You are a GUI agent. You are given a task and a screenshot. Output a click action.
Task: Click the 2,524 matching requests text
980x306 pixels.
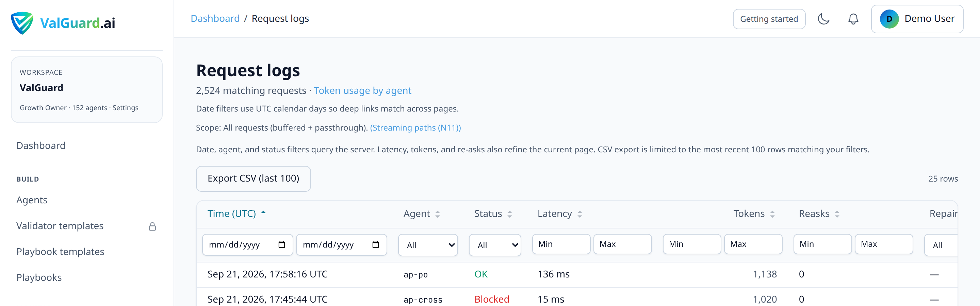(x=251, y=90)
